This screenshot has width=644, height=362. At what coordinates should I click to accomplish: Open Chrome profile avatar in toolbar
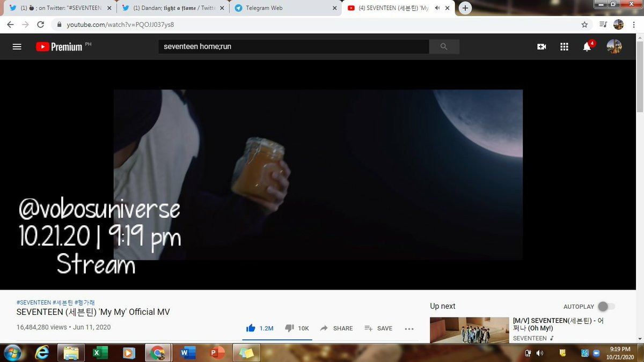click(618, 24)
